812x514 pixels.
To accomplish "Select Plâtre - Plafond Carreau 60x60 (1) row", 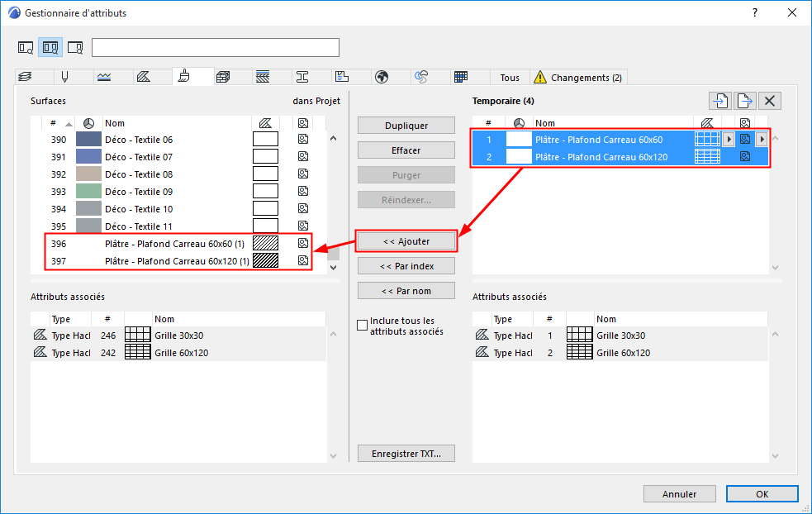I will pyautogui.click(x=178, y=244).
